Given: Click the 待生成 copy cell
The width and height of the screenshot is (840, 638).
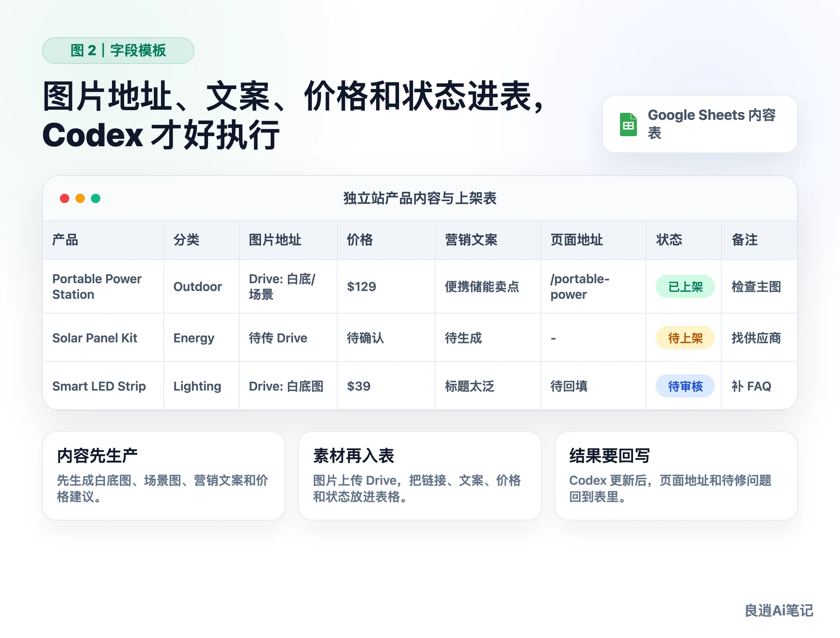Looking at the screenshot, I should (x=488, y=338).
